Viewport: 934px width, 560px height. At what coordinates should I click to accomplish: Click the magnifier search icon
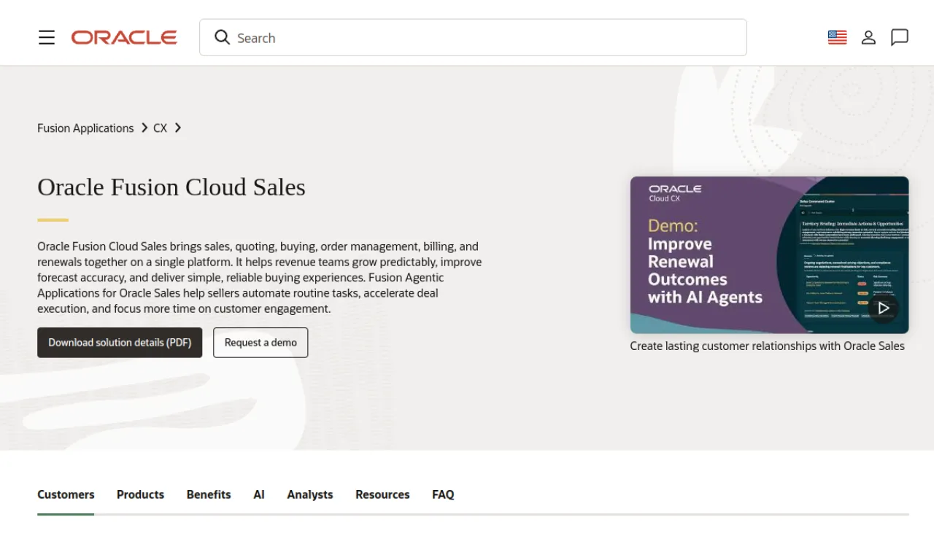click(x=222, y=37)
